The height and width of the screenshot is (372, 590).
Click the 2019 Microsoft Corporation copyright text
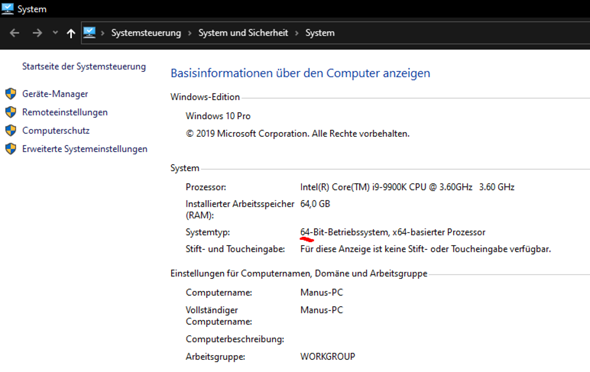(x=298, y=134)
